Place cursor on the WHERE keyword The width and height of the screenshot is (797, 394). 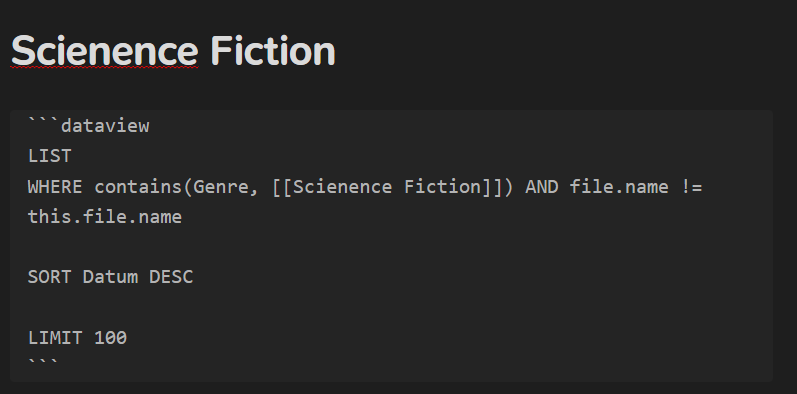coord(55,187)
